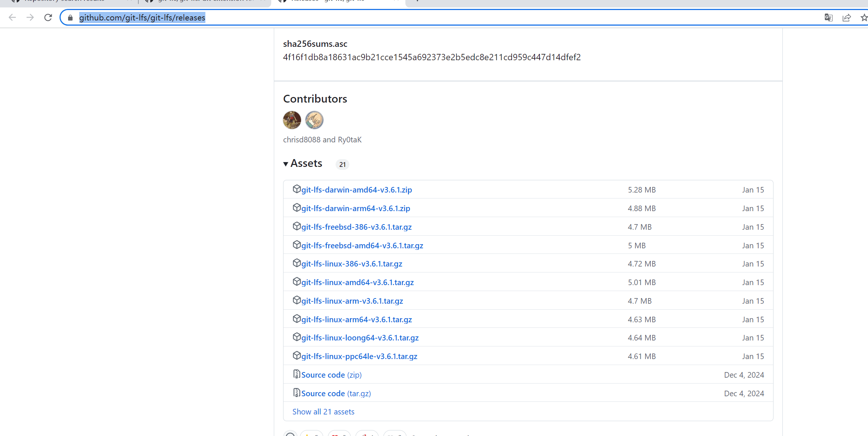868x436 pixels.
Task: Collapse the Assets section triangle
Action: (286, 164)
